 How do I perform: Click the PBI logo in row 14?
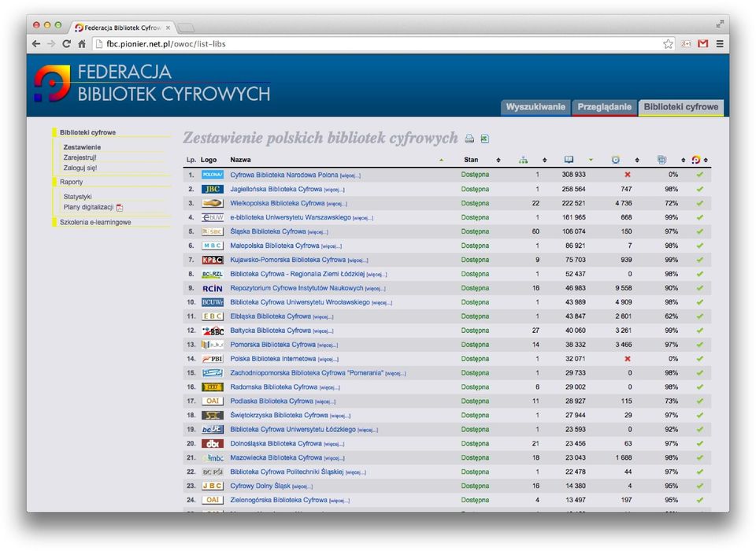pyautogui.click(x=212, y=359)
